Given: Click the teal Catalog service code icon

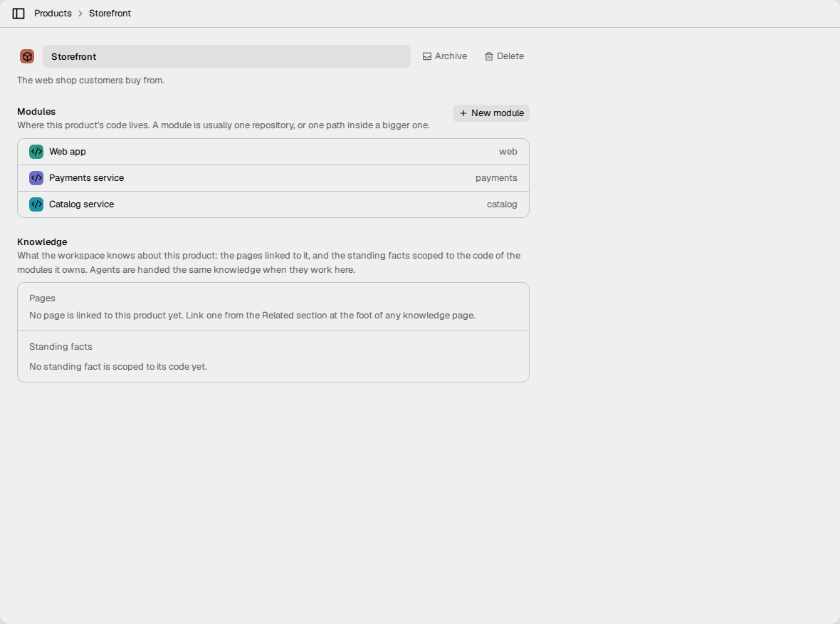Looking at the screenshot, I should coord(36,204).
